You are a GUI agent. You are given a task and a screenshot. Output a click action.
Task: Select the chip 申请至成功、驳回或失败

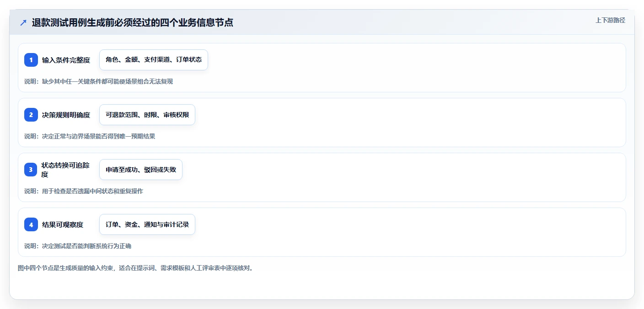pos(141,170)
